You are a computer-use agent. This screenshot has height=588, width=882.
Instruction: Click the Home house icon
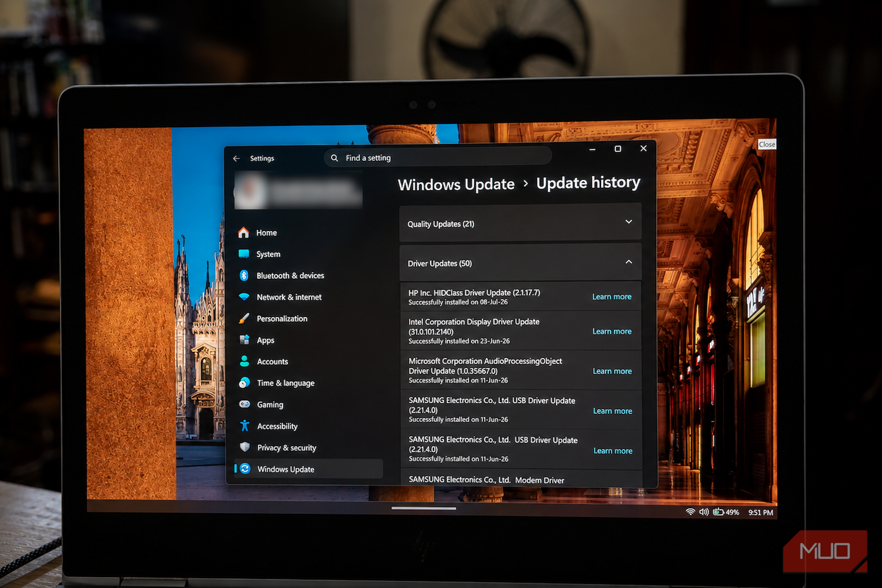[244, 233]
